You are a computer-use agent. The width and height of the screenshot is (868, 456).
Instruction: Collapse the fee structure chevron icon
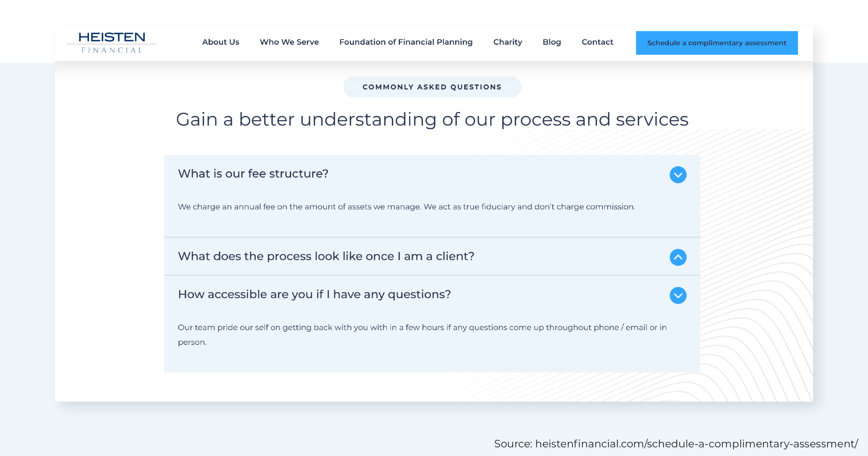(x=678, y=175)
